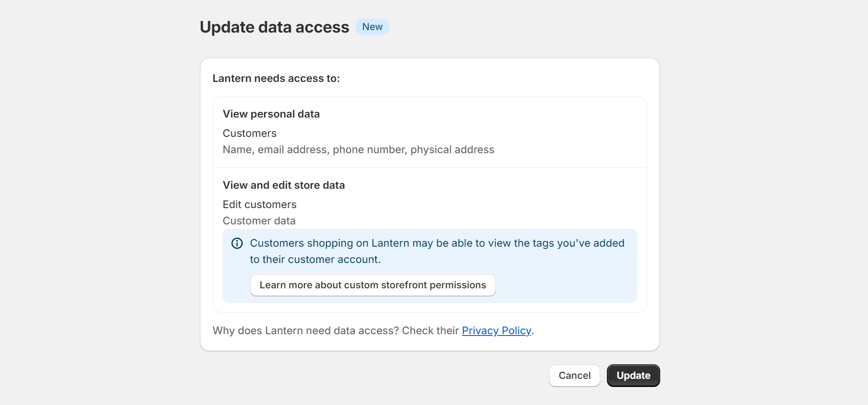868x405 pixels.
Task: Click 'Why does Lantern need data access?' text
Action: click(x=306, y=331)
